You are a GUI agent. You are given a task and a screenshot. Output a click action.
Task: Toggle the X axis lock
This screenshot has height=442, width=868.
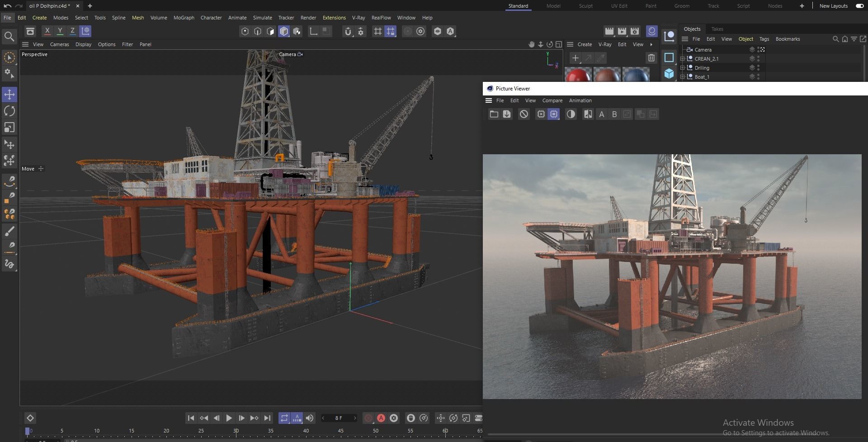pyautogui.click(x=47, y=31)
